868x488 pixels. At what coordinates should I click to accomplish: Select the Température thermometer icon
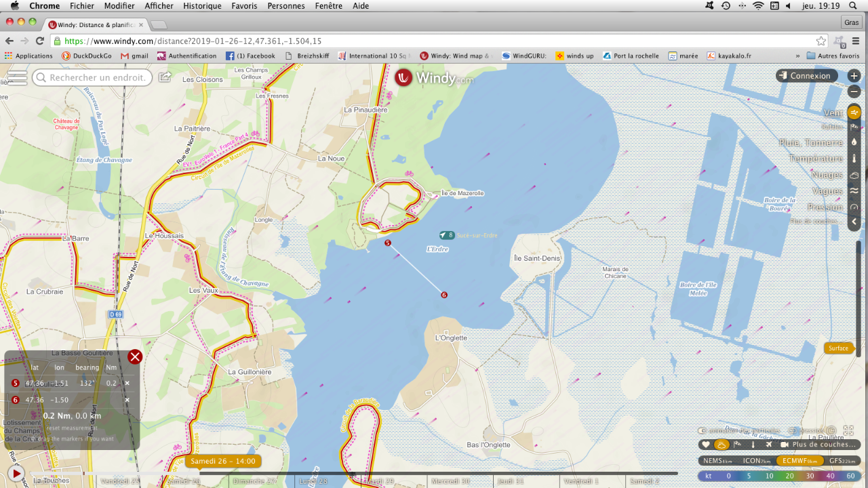coord(854,159)
